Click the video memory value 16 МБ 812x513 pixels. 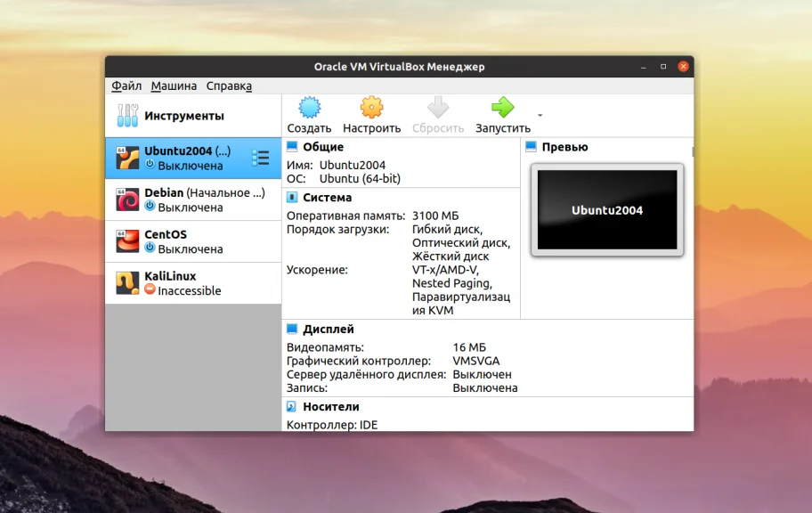point(469,347)
